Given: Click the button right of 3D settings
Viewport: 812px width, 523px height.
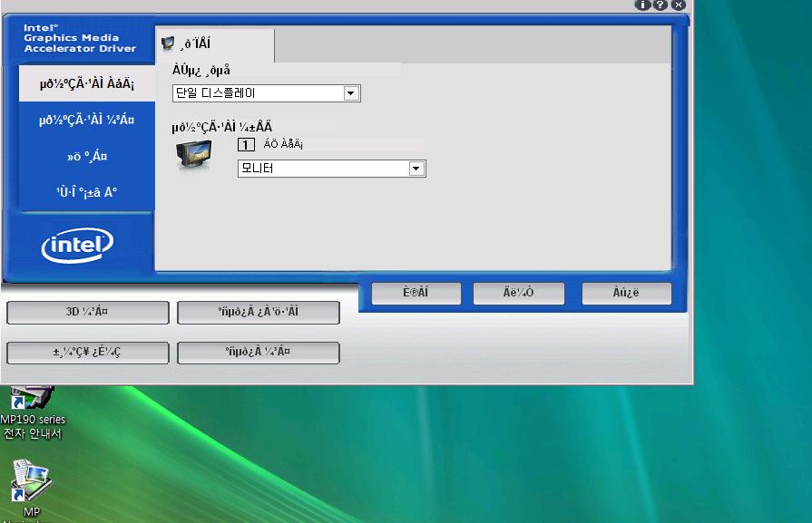Looking at the screenshot, I should pos(258,312).
